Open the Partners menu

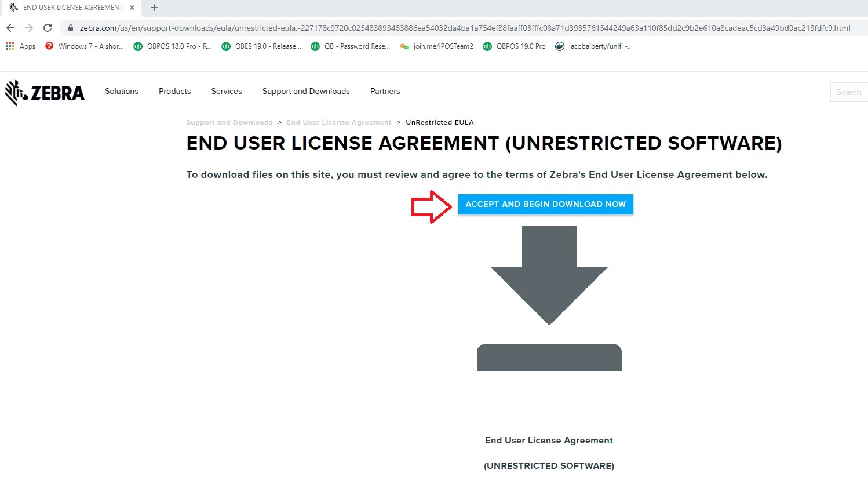point(385,91)
